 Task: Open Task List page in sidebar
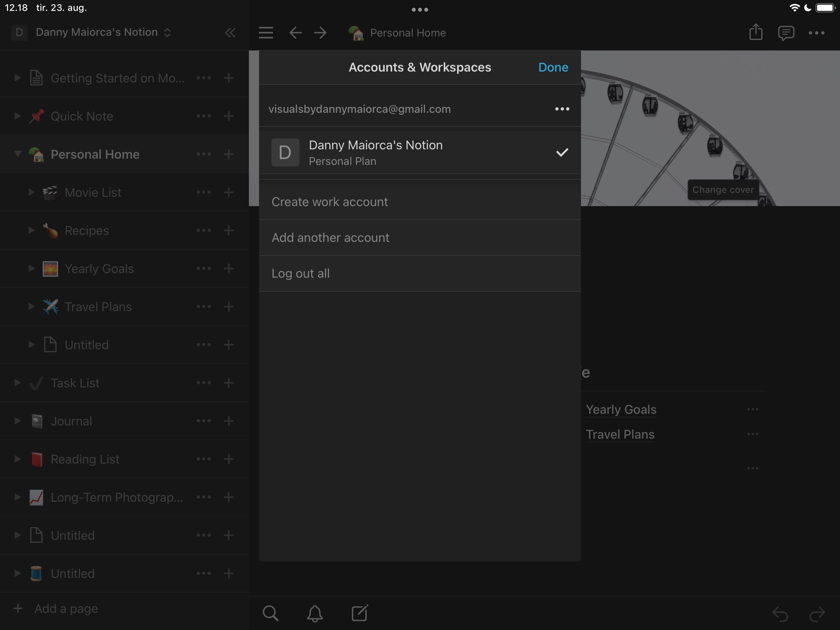click(x=75, y=383)
